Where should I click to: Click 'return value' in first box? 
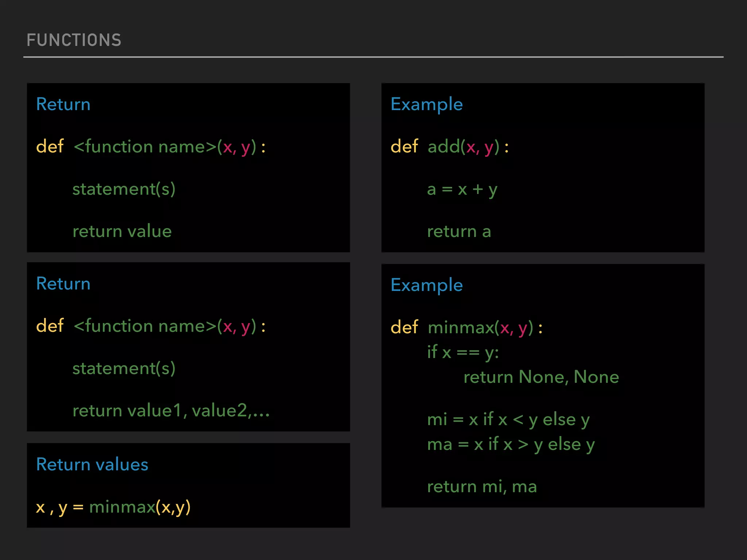122,232
